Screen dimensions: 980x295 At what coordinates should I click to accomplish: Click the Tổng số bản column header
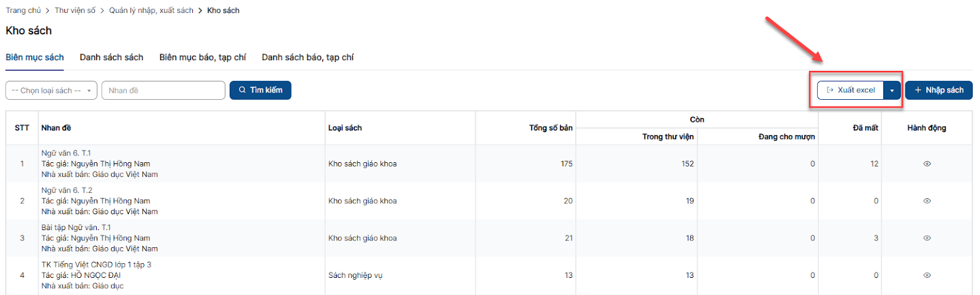pyautogui.click(x=551, y=128)
